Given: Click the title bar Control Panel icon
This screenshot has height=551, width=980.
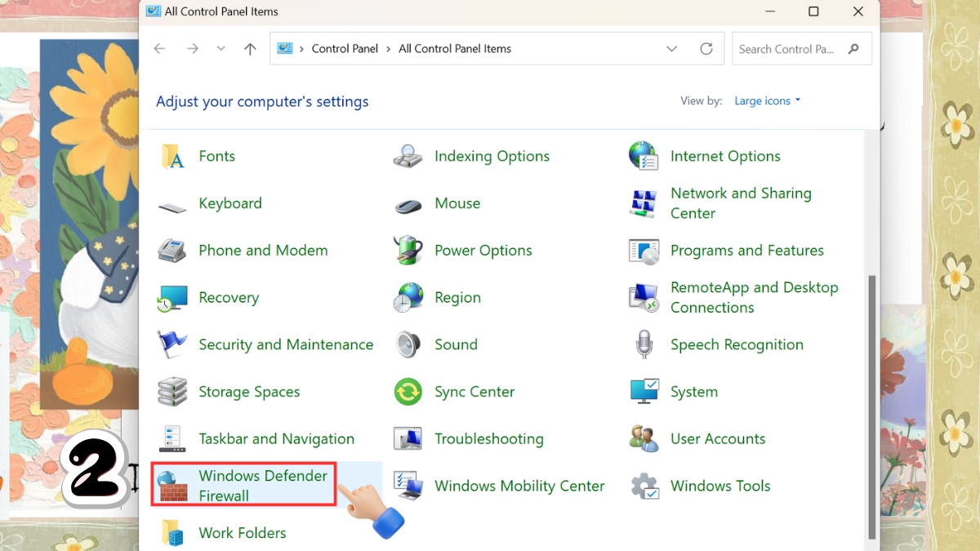Looking at the screenshot, I should (153, 11).
